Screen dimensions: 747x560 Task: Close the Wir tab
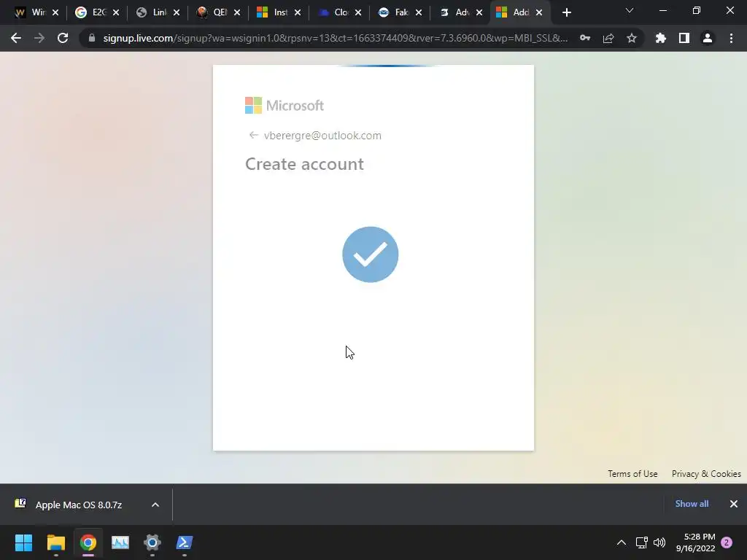(x=55, y=13)
